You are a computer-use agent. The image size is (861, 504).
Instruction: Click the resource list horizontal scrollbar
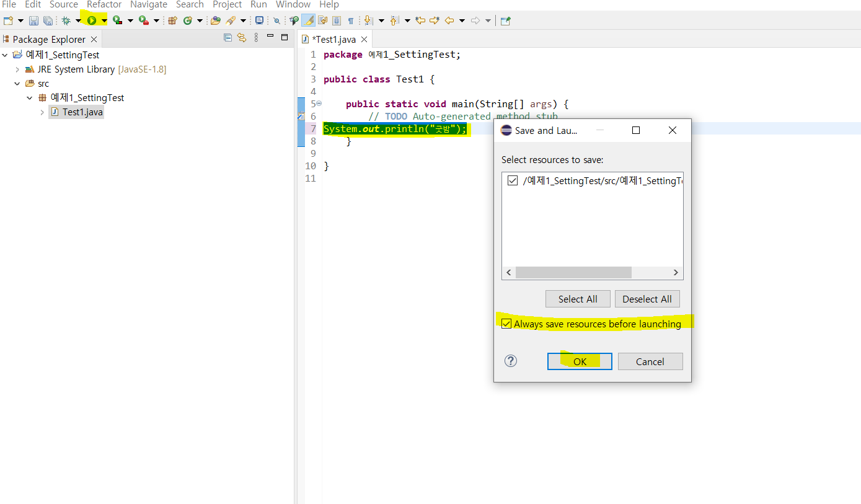click(x=573, y=273)
